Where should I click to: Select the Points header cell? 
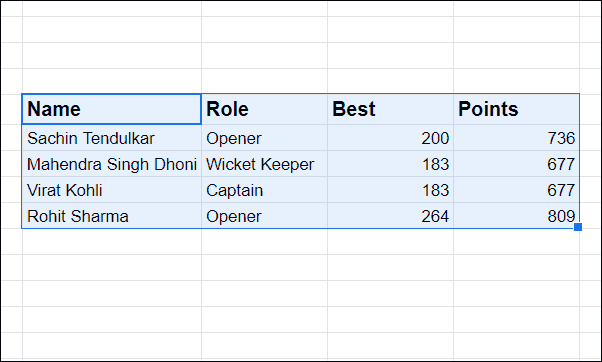(x=516, y=109)
